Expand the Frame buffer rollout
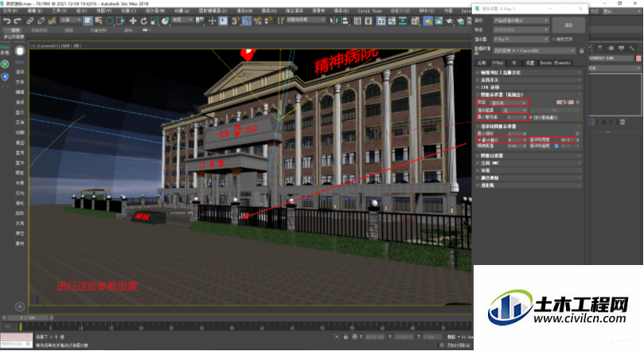 (529, 72)
